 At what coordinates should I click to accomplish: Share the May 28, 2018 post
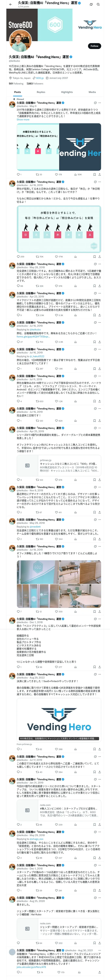99,286
